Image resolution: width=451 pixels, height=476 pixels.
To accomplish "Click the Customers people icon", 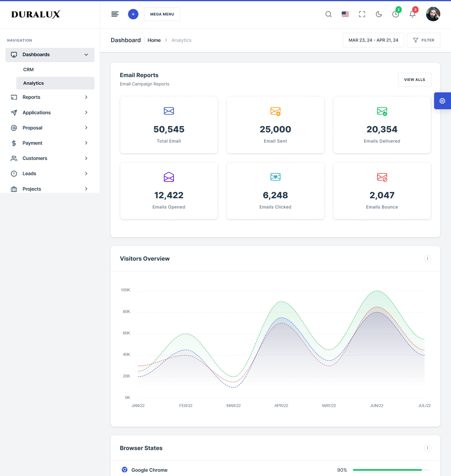I will 14,158.
